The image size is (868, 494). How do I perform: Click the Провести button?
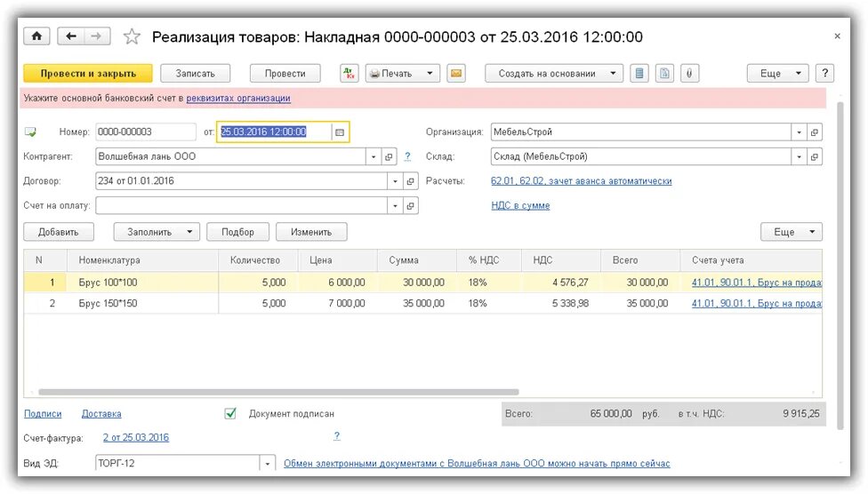(x=285, y=74)
